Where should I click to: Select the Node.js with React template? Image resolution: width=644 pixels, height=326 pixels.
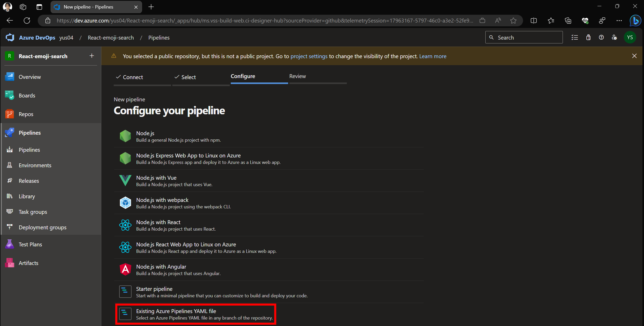(x=158, y=222)
